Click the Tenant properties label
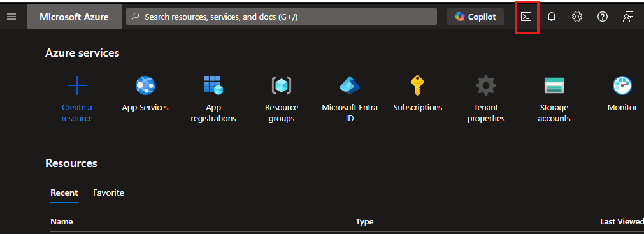This screenshot has width=644, height=234. pyautogui.click(x=486, y=113)
